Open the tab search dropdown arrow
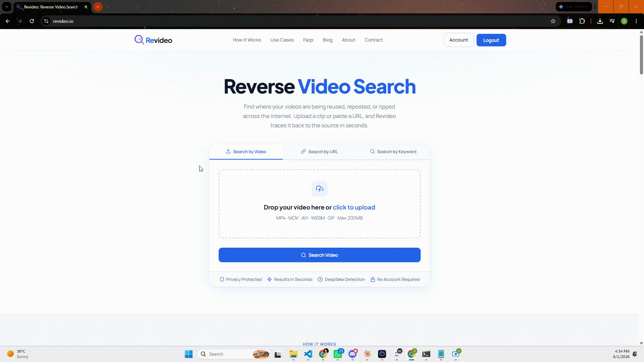This screenshot has height=362, width=644. point(6,7)
